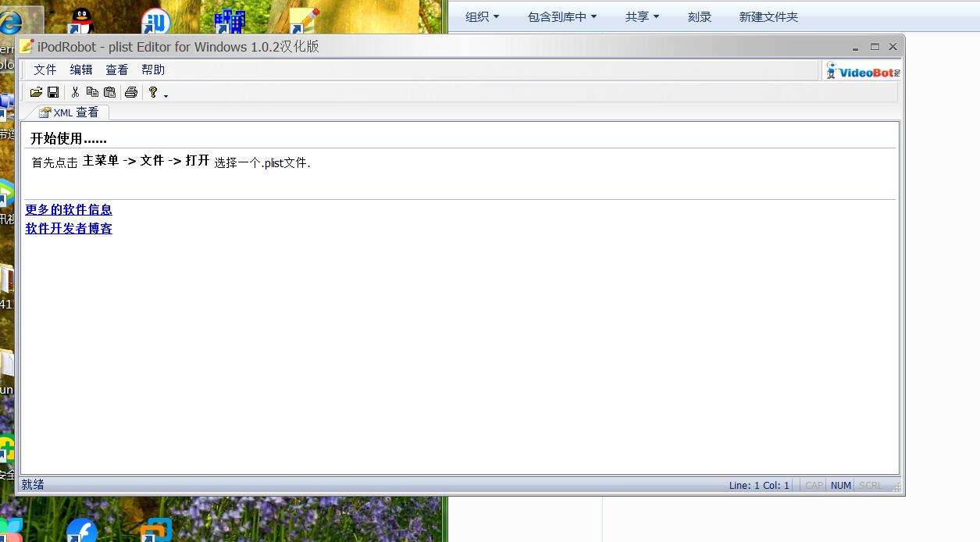Expand the toolbar options arrow after Help
The height and width of the screenshot is (542, 980).
tap(166, 95)
